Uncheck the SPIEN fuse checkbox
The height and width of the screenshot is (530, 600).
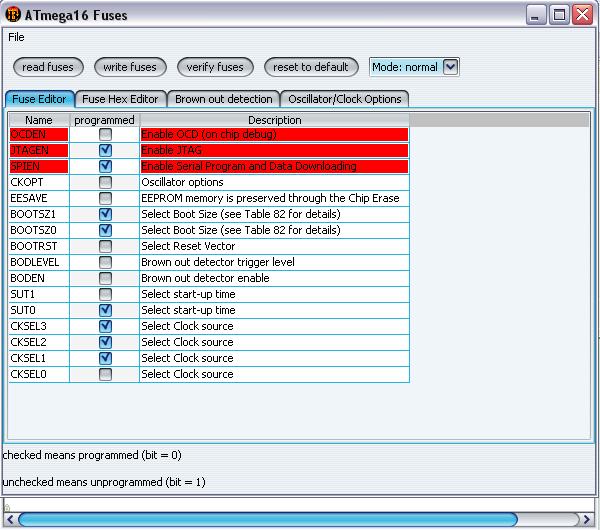[x=105, y=166]
